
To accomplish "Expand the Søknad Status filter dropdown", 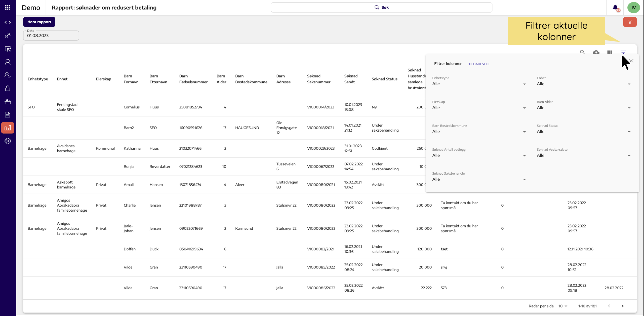I will (584, 132).
